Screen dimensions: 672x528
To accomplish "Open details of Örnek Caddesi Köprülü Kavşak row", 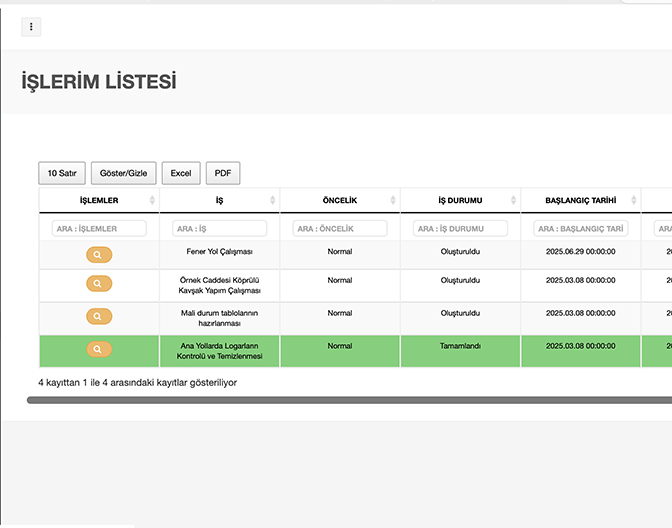I will tap(99, 284).
